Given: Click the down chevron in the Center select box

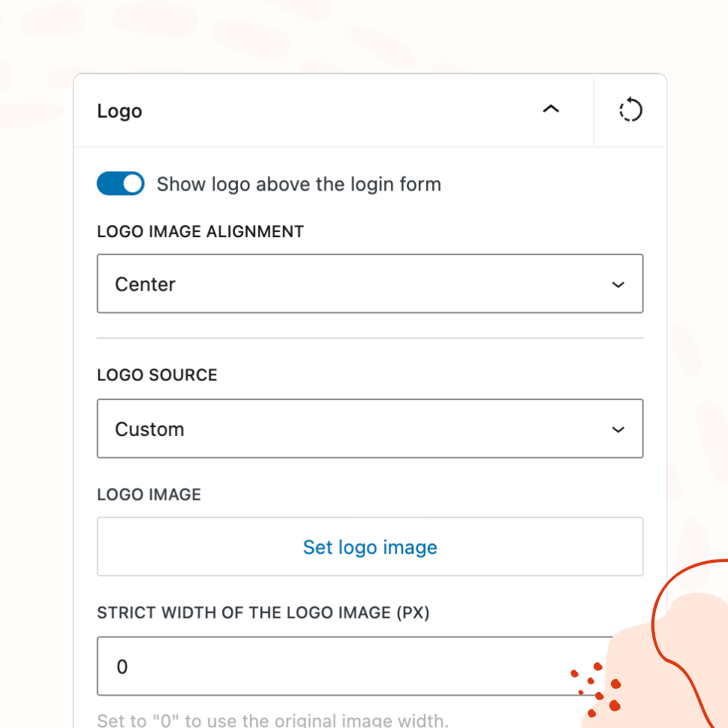Looking at the screenshot, I should (x=618, y=284).
